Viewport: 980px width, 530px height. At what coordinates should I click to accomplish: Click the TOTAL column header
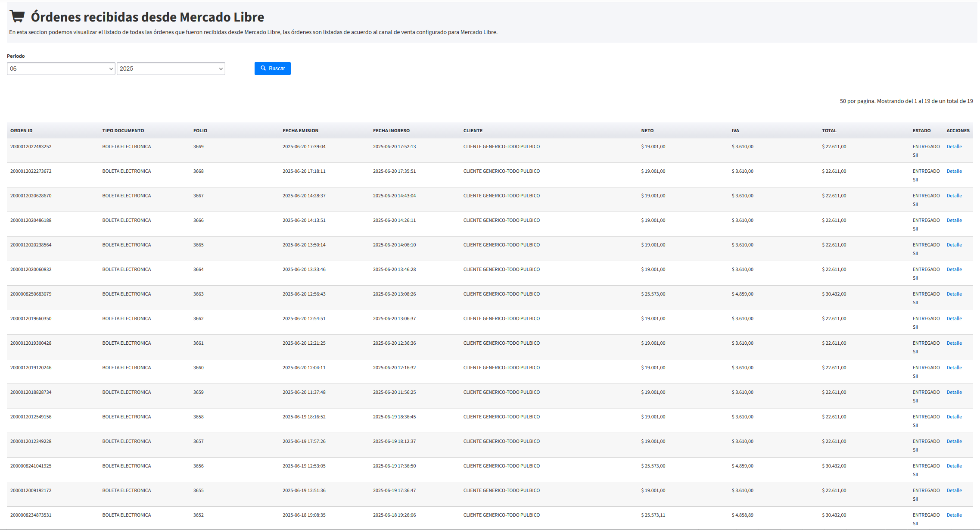(x=829, y=131)
